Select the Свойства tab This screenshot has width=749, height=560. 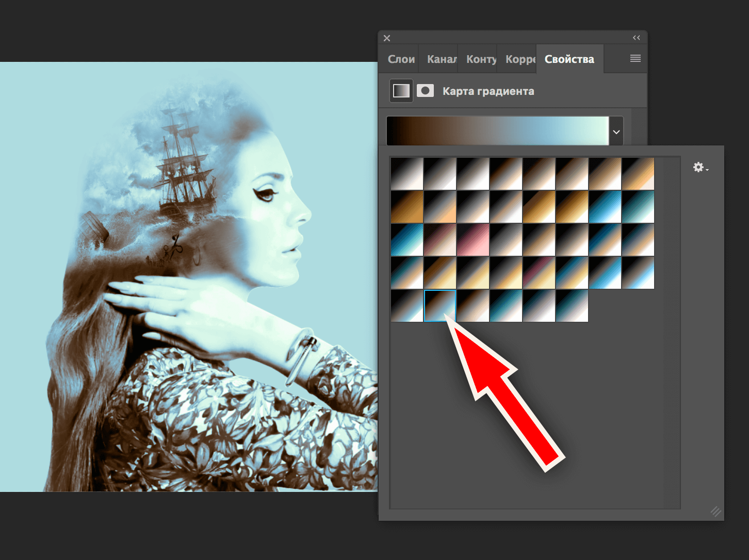pyautogui.click(x=569, y=59)
